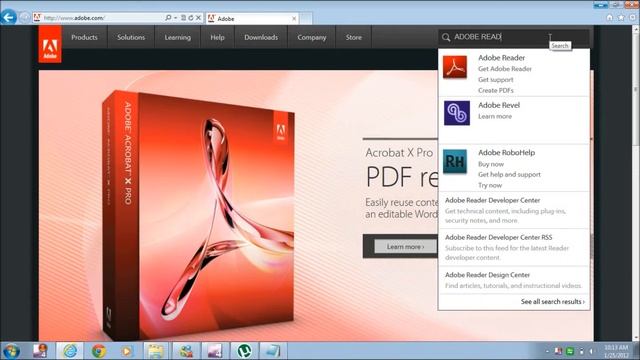The width and height of the screenshot is (640, 360).
Task: Click the compatibility view icon in address bar
Action: 183,18
